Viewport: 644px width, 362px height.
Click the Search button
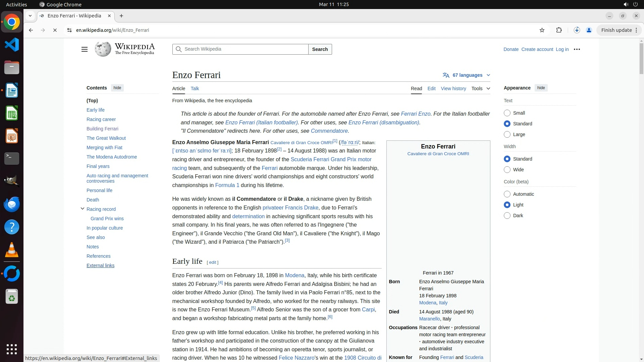click(320, 49)
